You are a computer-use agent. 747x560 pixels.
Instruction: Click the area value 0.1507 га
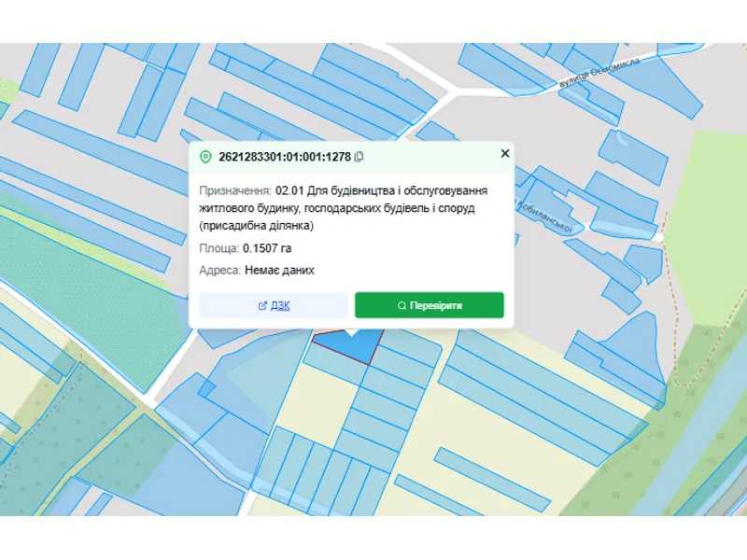click(x=267, y=248)
